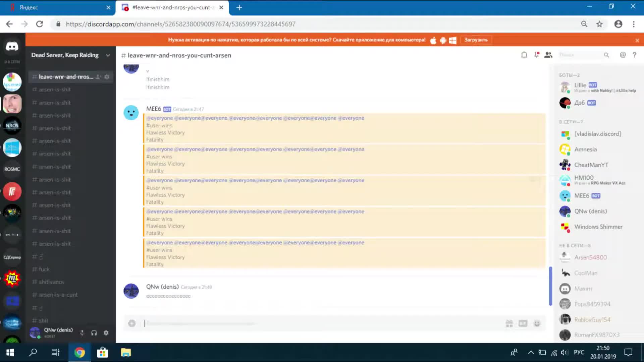The width and height of the screenshot is (644, 362).
Task: Bookmark this page with star icon
Action: (599, 24)
